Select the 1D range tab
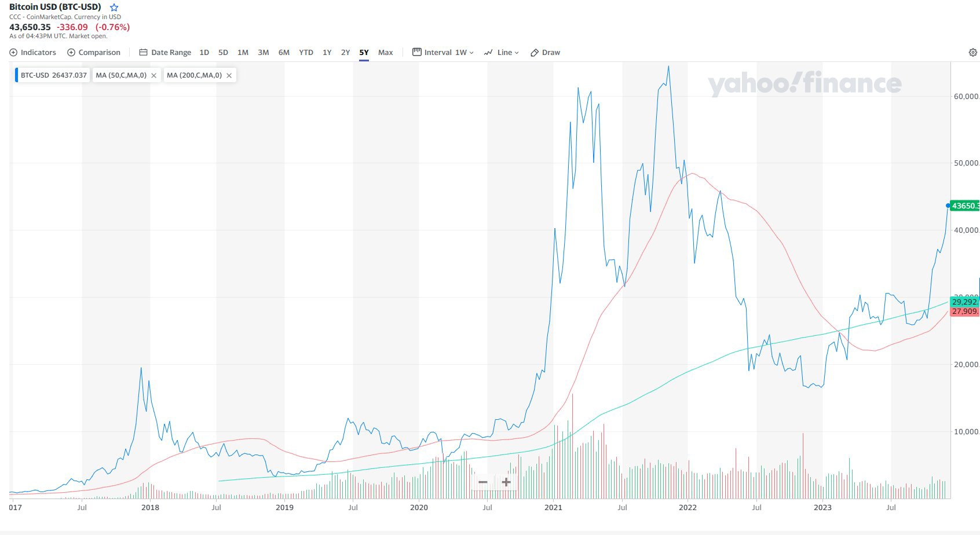The height and width of the screenshot is (535, 980). click(204, 53)
